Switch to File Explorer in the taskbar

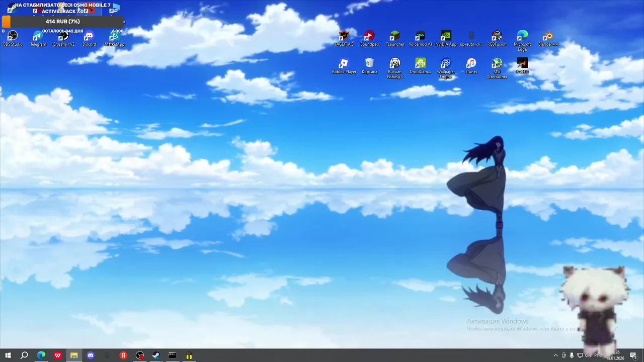pyautogui.click(x=74, y=355)
